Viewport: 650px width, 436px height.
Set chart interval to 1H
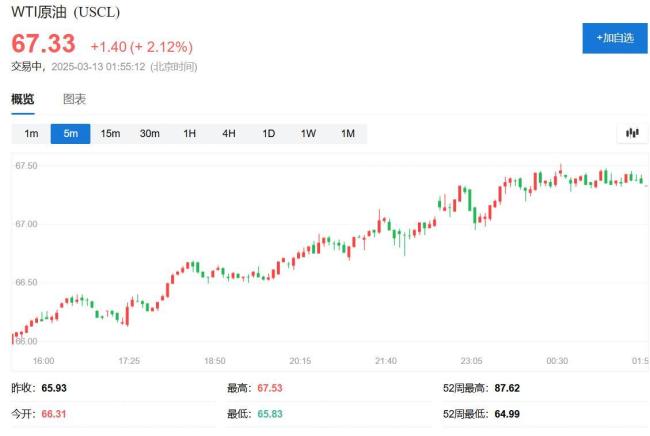189,134
